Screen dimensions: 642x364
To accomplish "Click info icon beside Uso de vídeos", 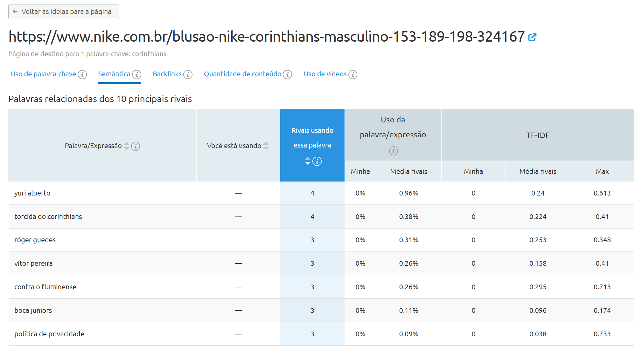I will click(x=353, y=74).
